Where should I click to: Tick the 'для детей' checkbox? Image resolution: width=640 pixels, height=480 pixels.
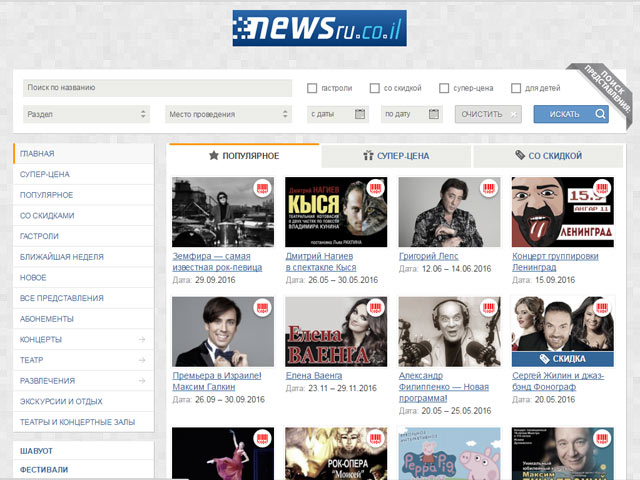(x=516, y=88)
